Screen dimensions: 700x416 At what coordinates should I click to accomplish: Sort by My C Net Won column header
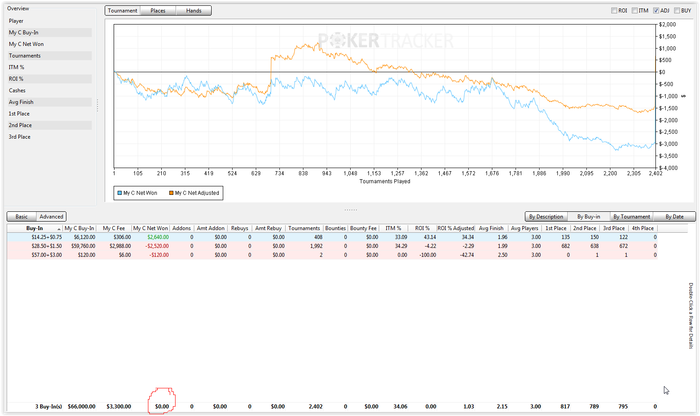click(x=151, y=228)
